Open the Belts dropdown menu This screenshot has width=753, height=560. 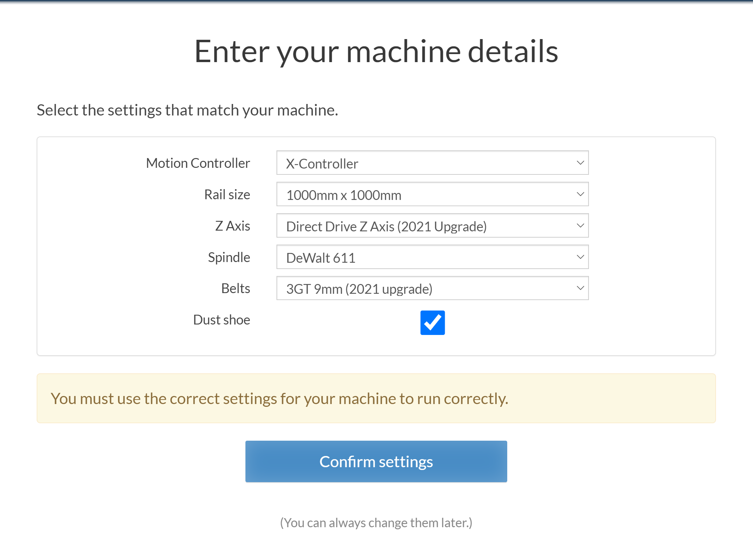click(432, 288)
